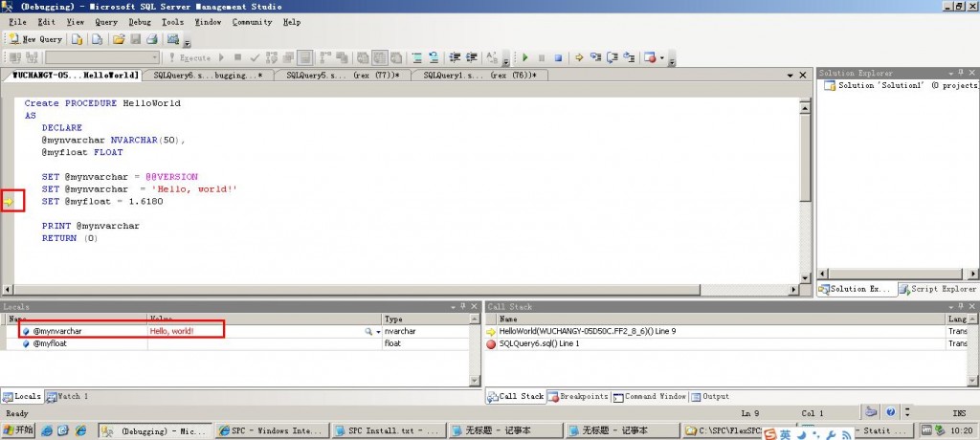Switch to the Command Window tab

coord(650,396)
